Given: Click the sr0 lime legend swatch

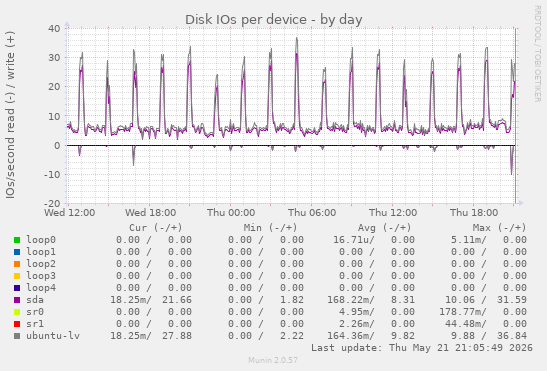Looking at the screenshot, I should [x=17, y=312].
